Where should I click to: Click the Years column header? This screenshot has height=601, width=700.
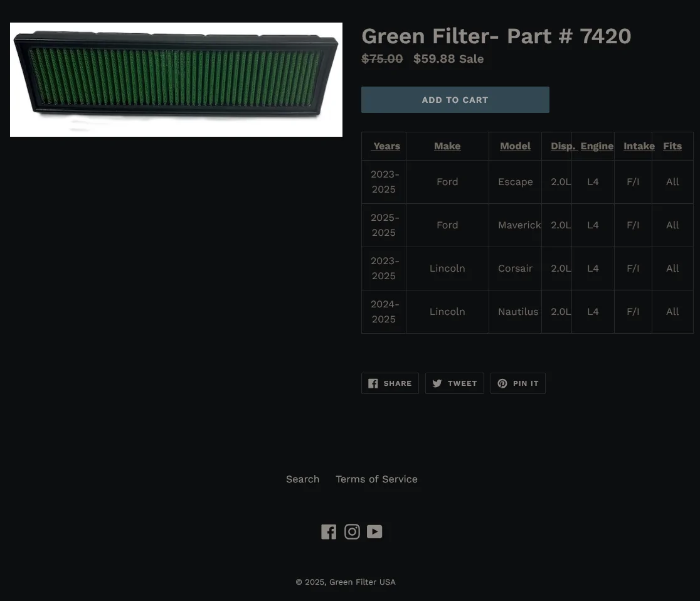pyautogui.click(x=386, y=146)
